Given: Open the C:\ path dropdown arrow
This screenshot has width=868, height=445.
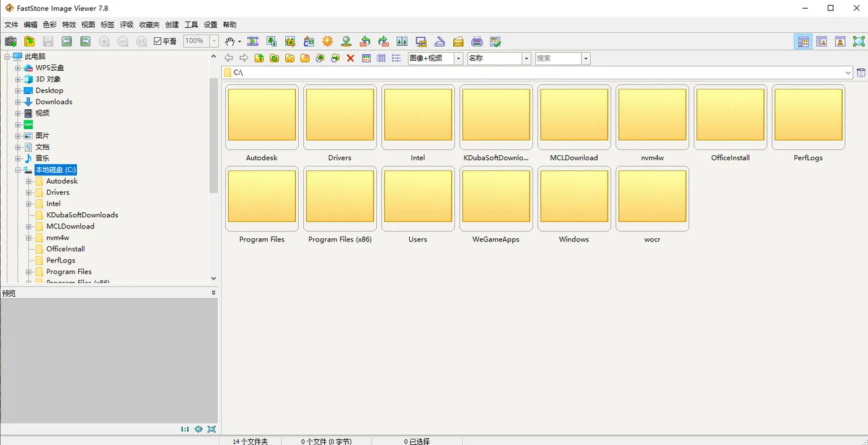Looking at the screenshot, I should (848, 73).
